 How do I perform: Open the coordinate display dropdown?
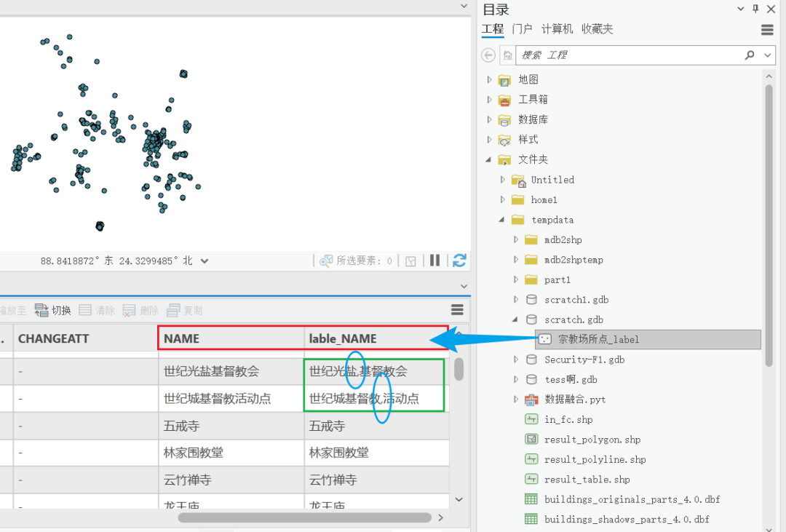pos(204,260)
